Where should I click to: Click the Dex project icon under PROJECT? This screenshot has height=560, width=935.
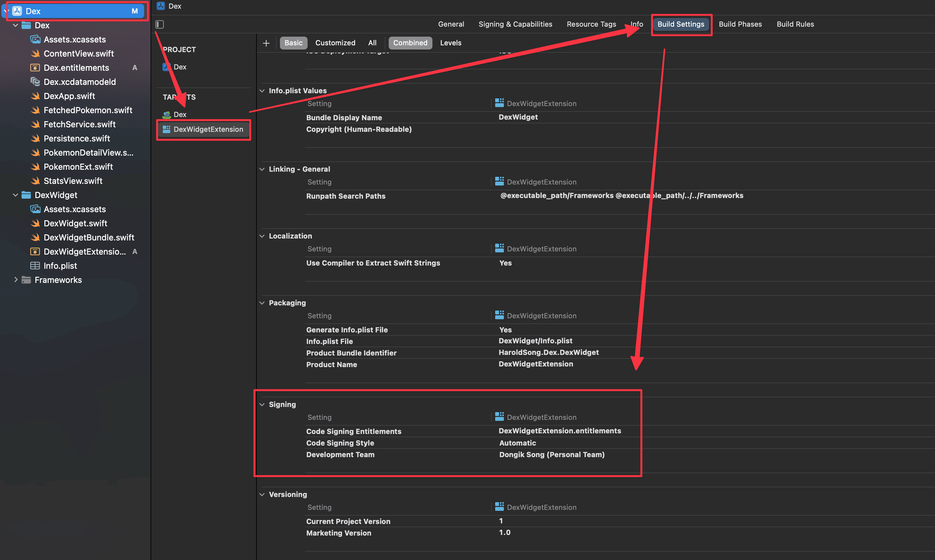tap(166, 67)
